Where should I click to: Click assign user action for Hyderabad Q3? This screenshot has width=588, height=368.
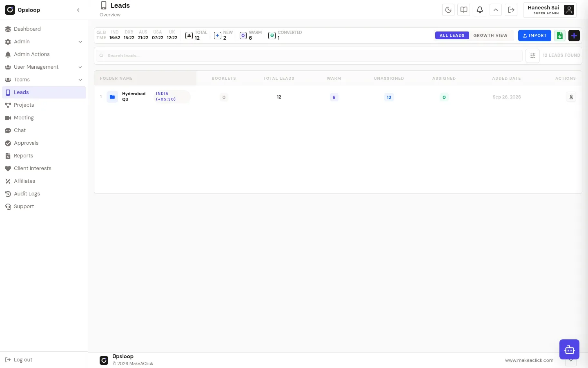tap(571, 97)
